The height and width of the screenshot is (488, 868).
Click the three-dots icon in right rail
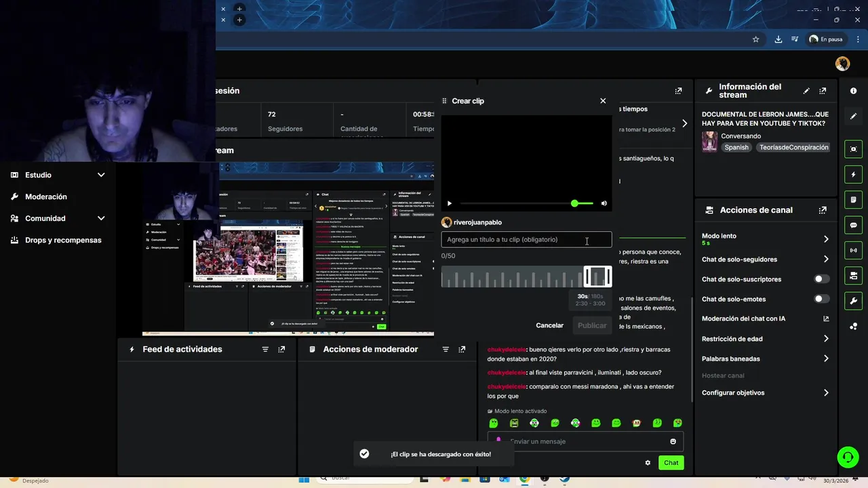pos(853,326)
